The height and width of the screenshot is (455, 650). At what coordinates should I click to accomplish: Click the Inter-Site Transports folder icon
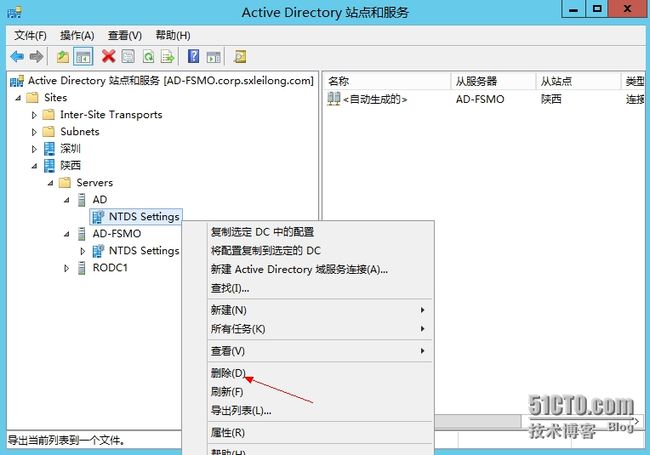point(49,115)
